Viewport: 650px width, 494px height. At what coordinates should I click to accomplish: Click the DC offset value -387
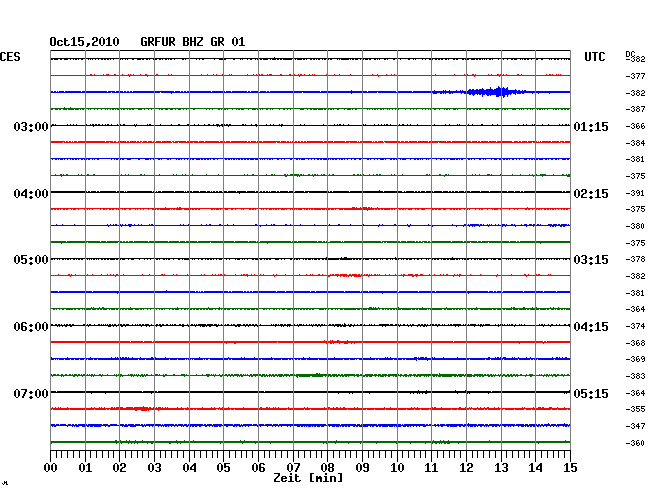pyautogui.click(x=635, y=109)
